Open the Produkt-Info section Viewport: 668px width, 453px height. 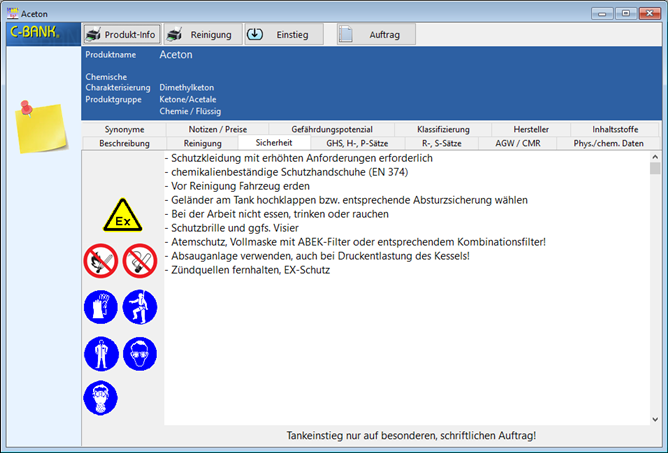click(121, 34)
